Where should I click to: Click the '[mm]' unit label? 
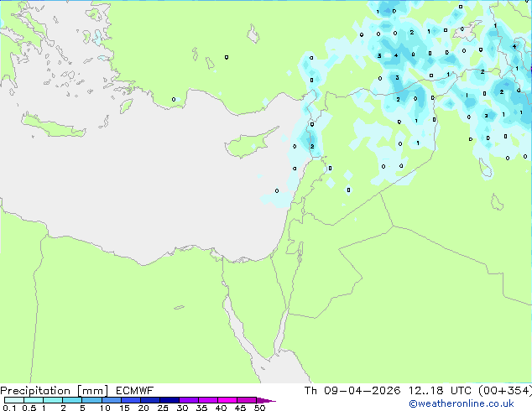pyautogui.click(x=92, y=391)
